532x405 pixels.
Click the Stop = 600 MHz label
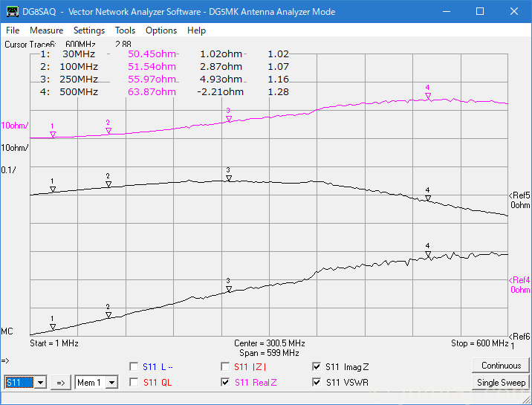480,343
